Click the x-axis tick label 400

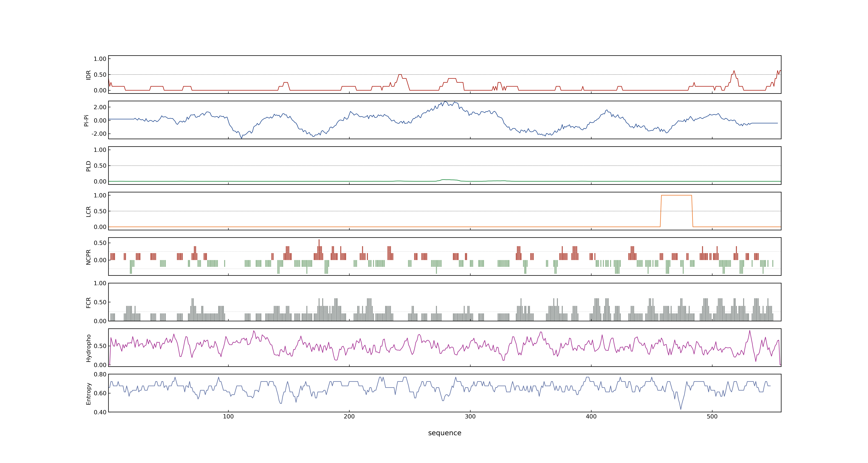coord(591,416)
